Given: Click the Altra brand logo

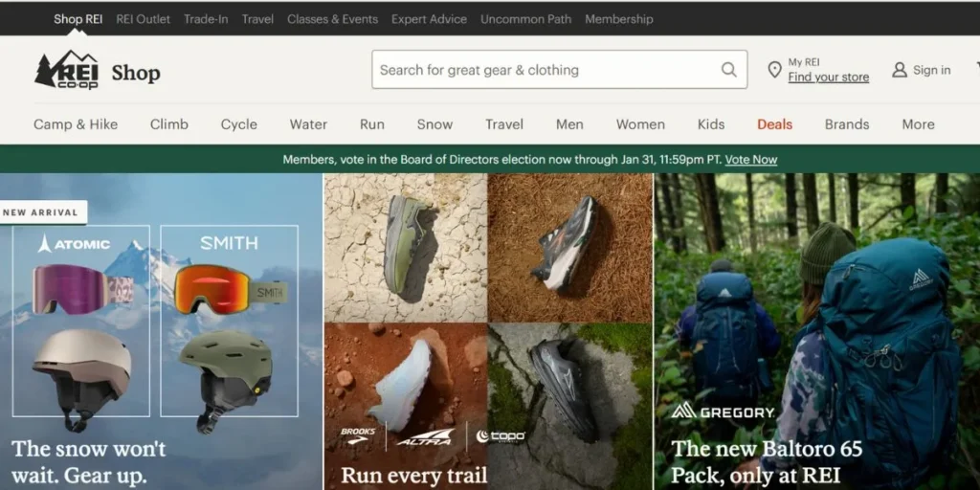Looking at the screenshot, I should point(425,436).
